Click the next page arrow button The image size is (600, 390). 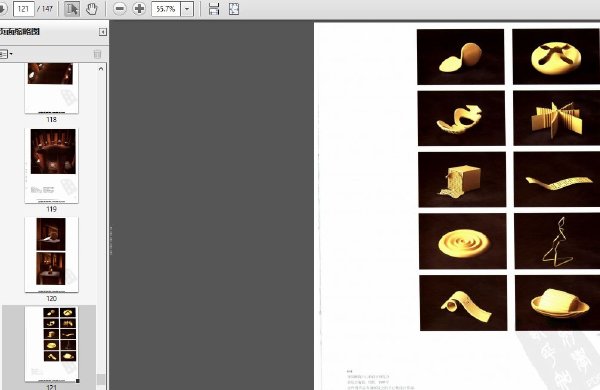(3, 9)
